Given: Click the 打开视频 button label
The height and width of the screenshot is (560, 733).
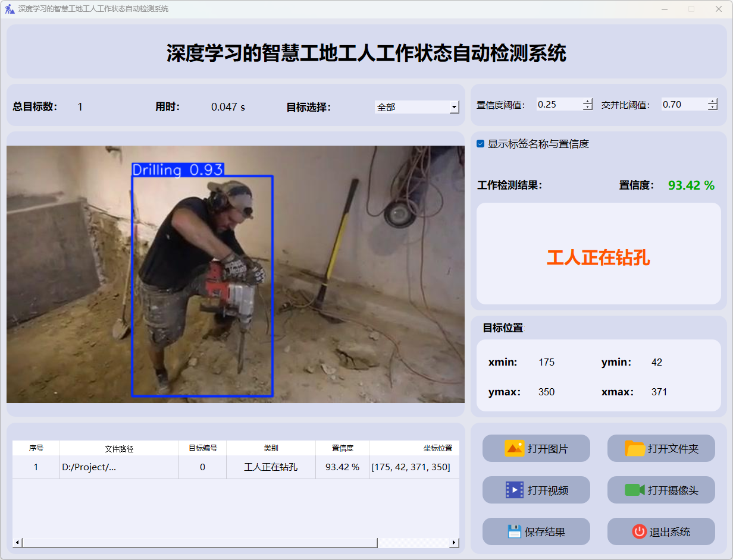Looking at the screenshot, I should pyautogui.click(x=547, y=490).
